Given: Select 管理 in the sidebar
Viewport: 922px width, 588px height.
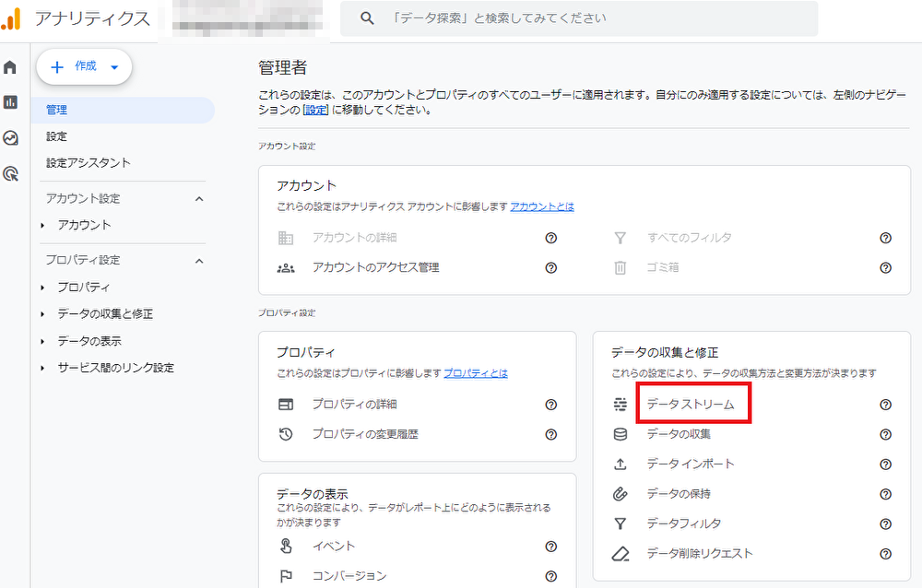Looking at the screenshot, I should (57, 110).
